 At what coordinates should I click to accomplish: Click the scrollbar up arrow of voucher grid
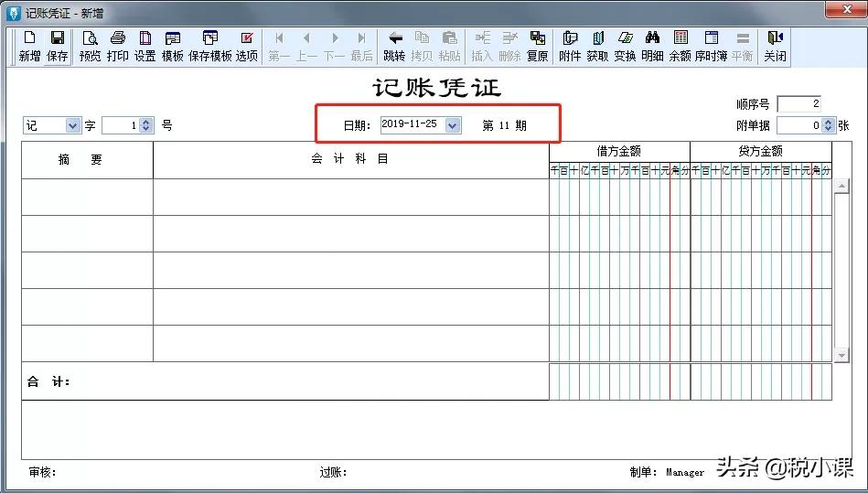pyautogui.click(x=841, y=186)
